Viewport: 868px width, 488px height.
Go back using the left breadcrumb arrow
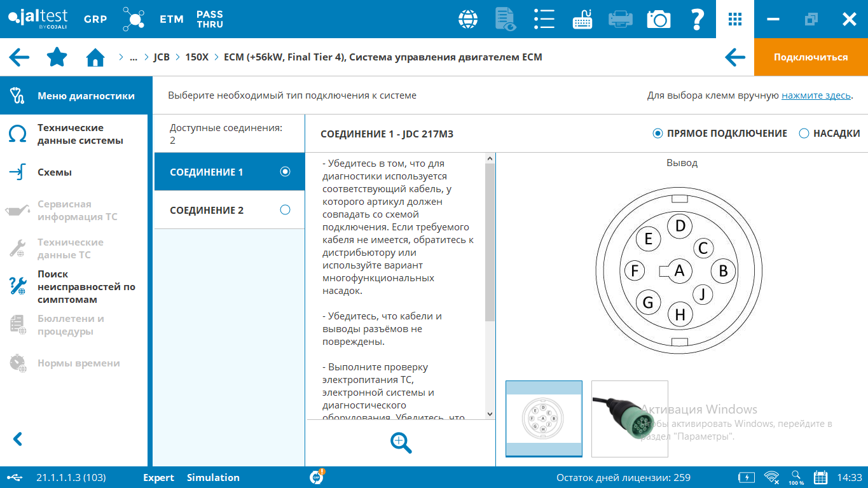click(19, 57)
